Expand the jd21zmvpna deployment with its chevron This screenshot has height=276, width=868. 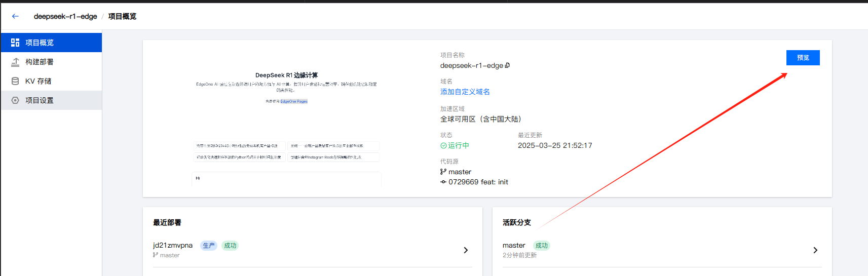point(466,250)
